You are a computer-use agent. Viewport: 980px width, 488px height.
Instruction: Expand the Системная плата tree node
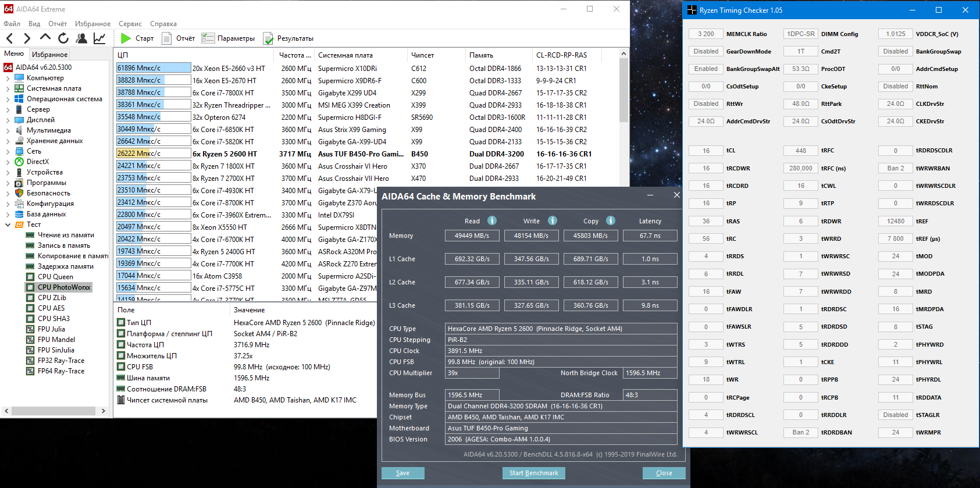pos(8,88)
